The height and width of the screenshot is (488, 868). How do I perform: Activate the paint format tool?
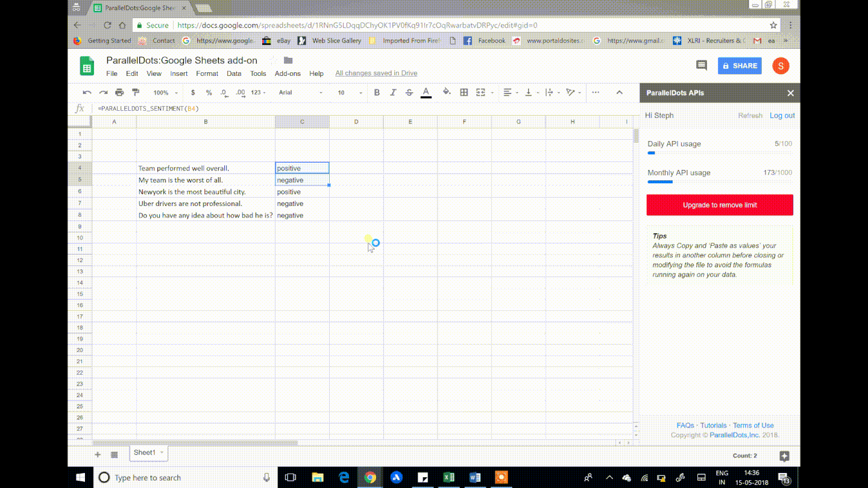136,92
